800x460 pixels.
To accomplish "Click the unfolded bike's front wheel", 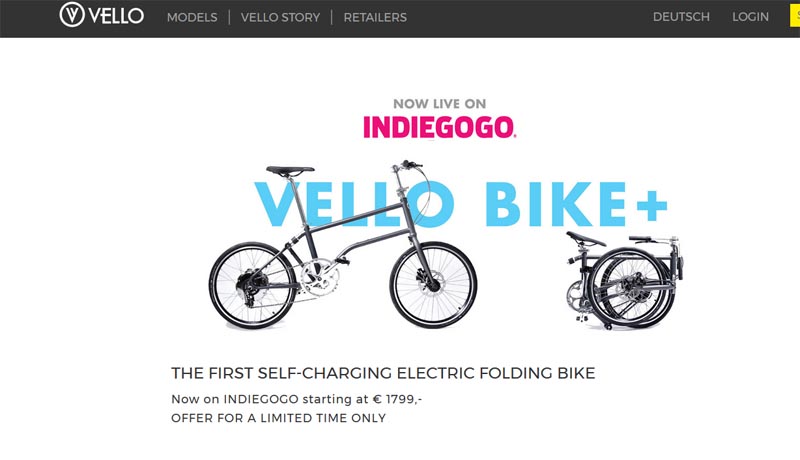I will click(434, 285).
